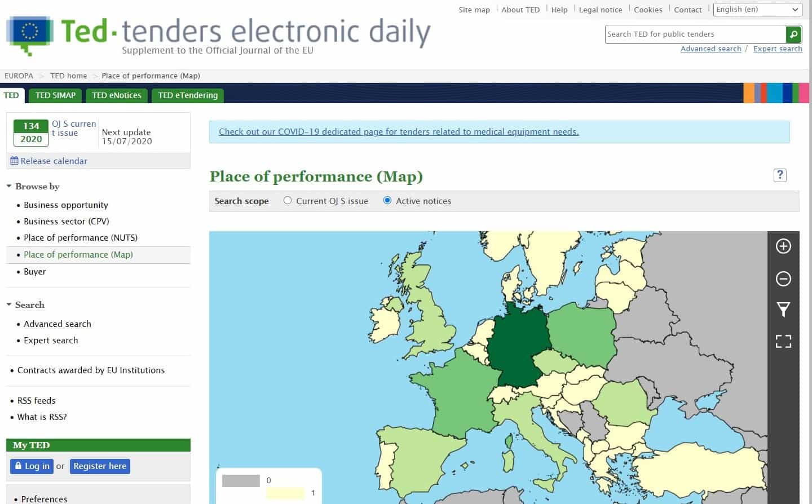Select Current OJ S issue radio button
Screen dimensions: 812x504
[288, 201]
